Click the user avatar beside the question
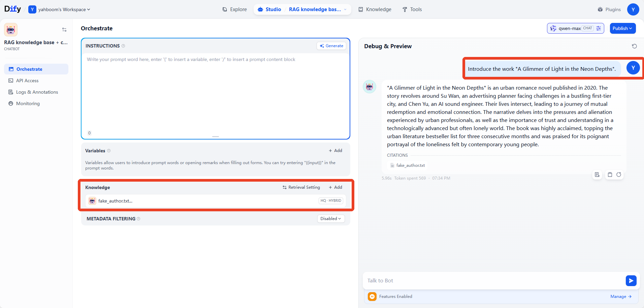Image resolution: width=644 pixels, height=308 pixels. tap(633, 68)
